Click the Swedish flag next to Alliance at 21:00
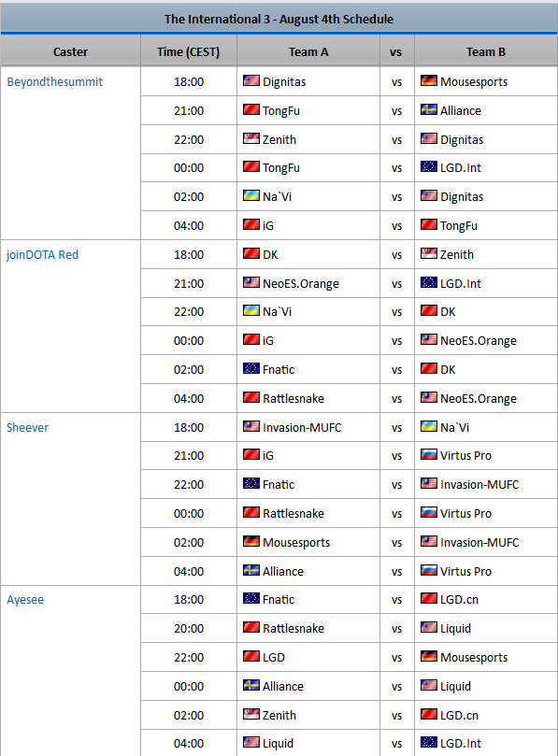Screen dimensions: 558x756 pos(429,109)
